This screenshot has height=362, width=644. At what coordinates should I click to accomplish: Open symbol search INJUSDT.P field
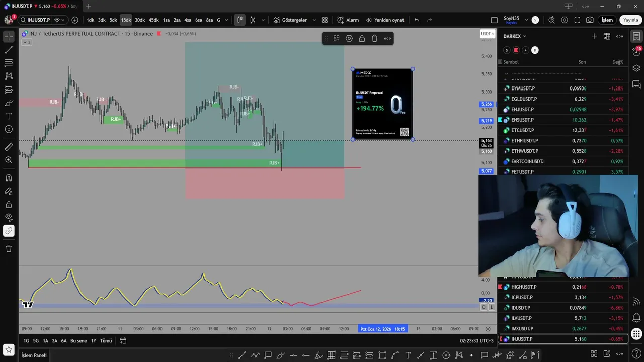pos(35,20)
